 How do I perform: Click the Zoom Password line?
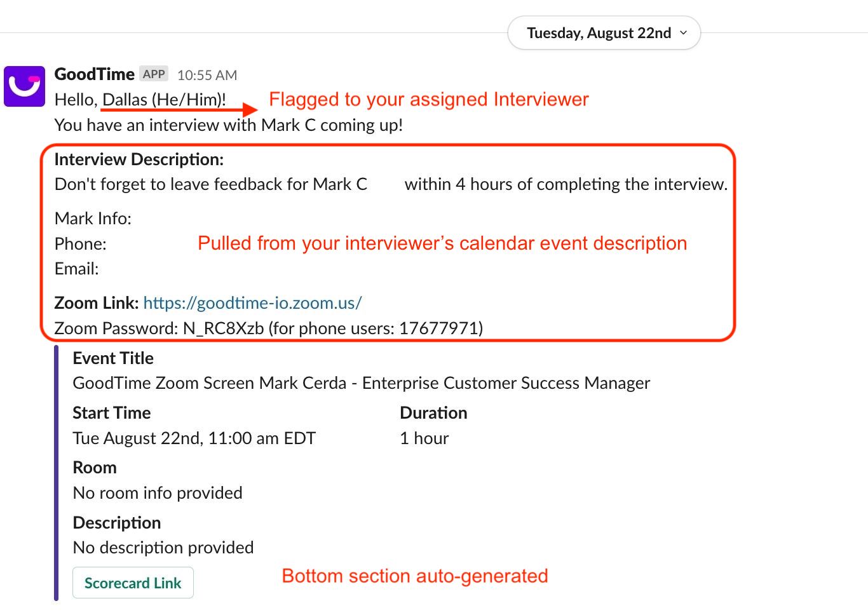click(x=268, y=328)
